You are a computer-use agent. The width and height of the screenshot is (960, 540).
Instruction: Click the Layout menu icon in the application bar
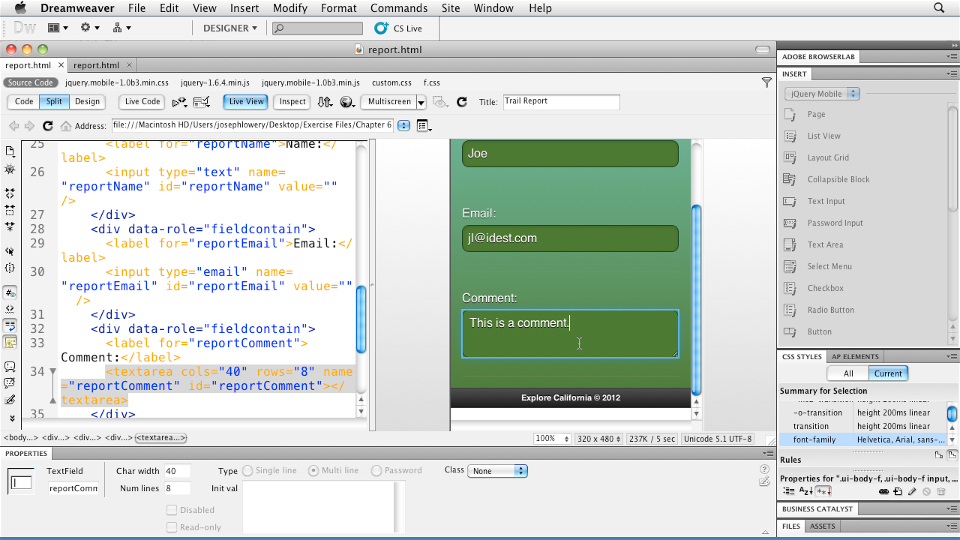tap(58, 28)
